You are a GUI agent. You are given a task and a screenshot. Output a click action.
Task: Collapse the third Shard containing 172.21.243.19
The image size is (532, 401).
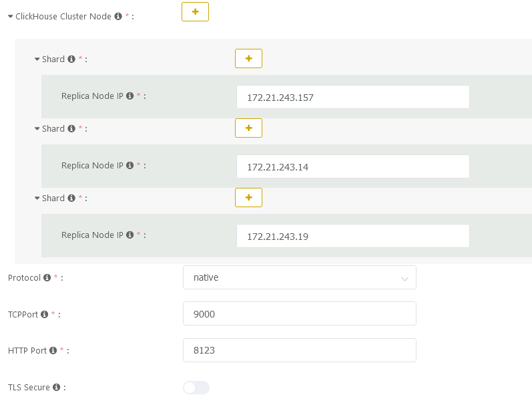(x=37, y=198)
